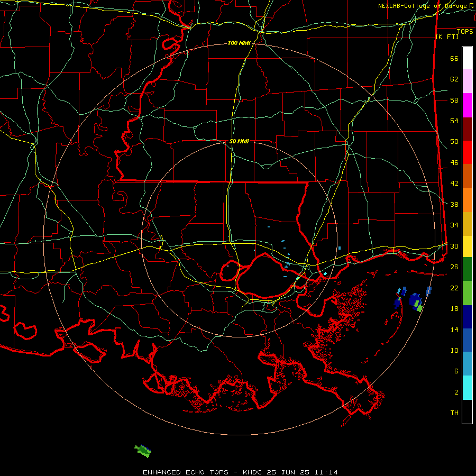The width and height of the screenshot is (476, 476).
Task: Click the yellow 30 kft legend swatch
Action: pyautogui.click(x=467, y=246)
